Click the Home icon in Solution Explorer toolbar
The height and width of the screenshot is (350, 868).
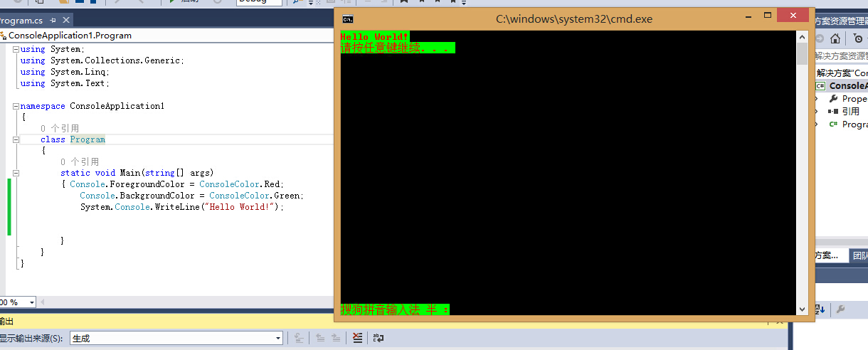click(x=835, y=38)
